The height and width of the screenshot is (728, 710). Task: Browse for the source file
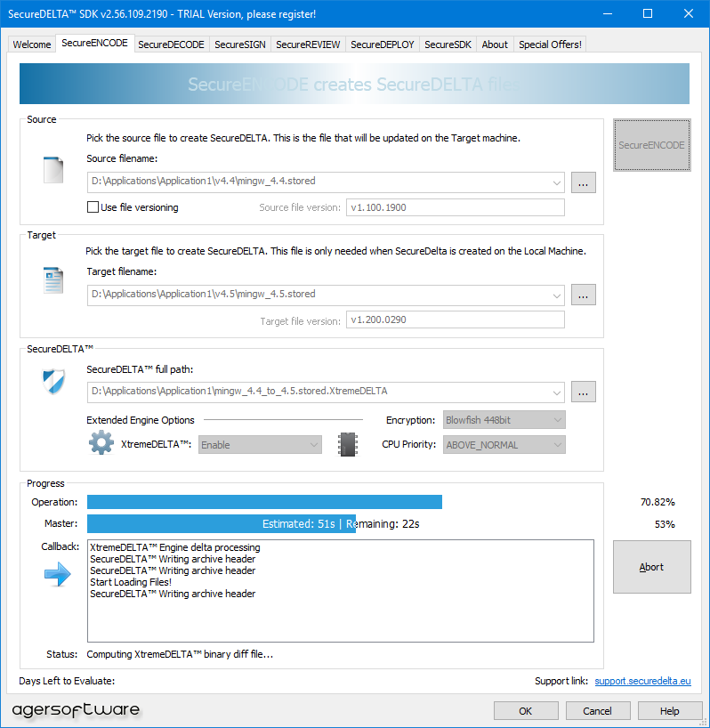(584, 182)
